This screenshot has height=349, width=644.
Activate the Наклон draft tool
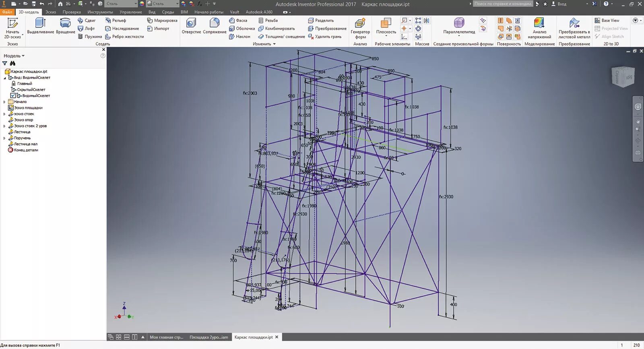[239, 36]
